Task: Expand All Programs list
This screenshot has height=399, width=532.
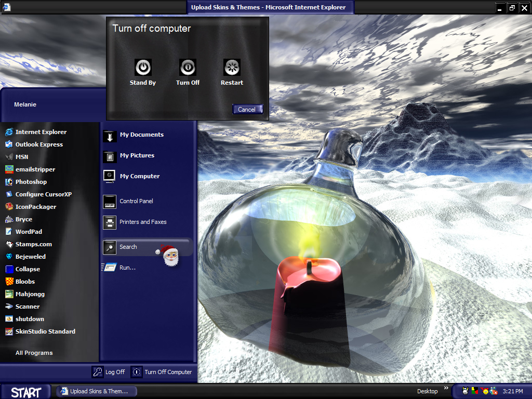Action: 34,353
